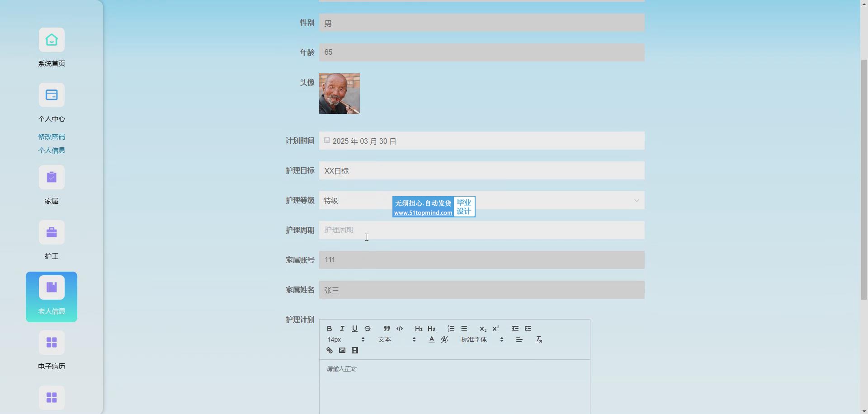This screenshot has width=868, height=414.
Task: Insert a hyperlink in the editor
Action: click(x=329, y=350)
